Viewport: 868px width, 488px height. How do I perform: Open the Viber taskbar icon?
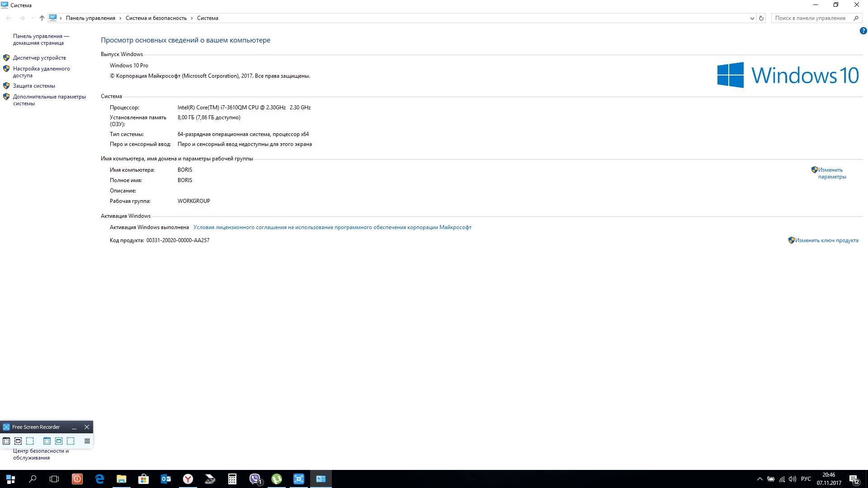(255, 479)
